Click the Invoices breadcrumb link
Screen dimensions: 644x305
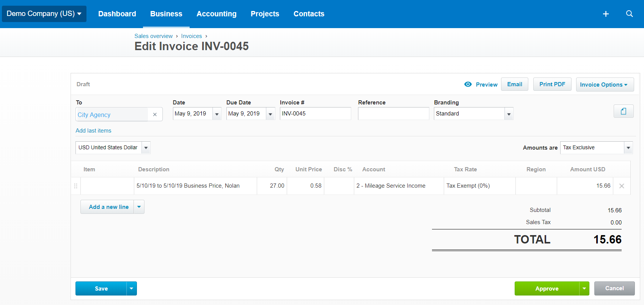pos(192,36)
